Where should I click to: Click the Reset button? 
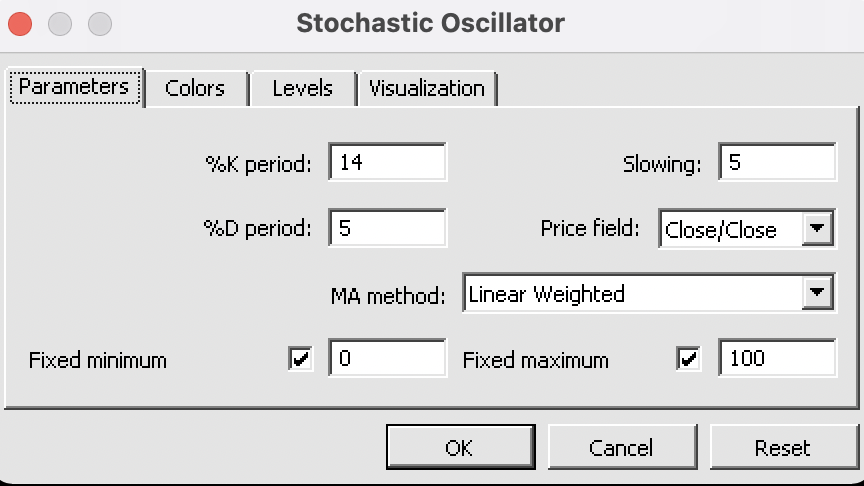[782, 448]
